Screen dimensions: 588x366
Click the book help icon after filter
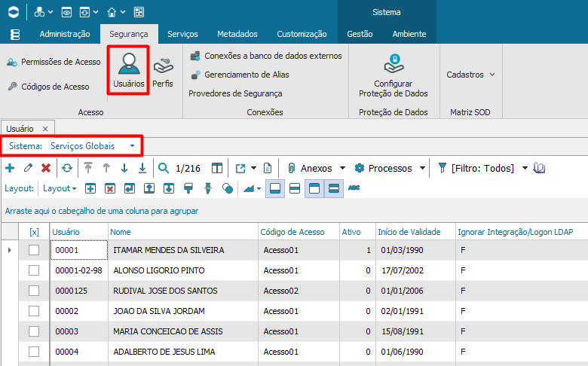click(539, 168)
